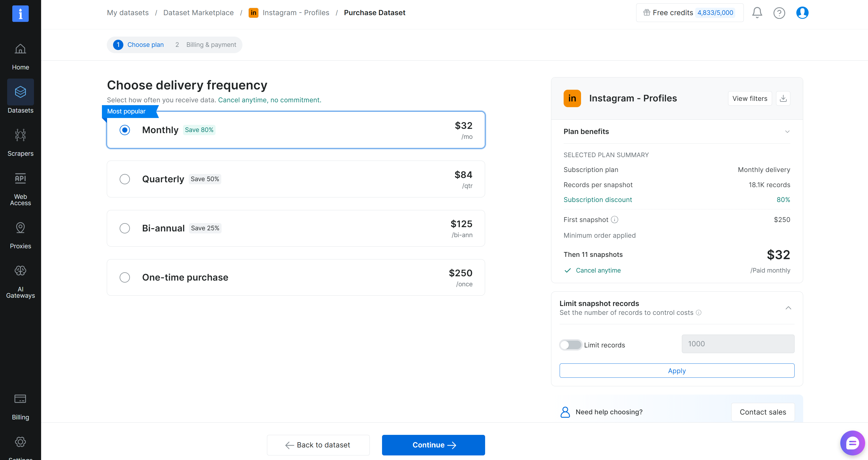Open notifications bell
Image resolution: width=868 pixels, height=460 pixels.
click(x=757, y=13)
